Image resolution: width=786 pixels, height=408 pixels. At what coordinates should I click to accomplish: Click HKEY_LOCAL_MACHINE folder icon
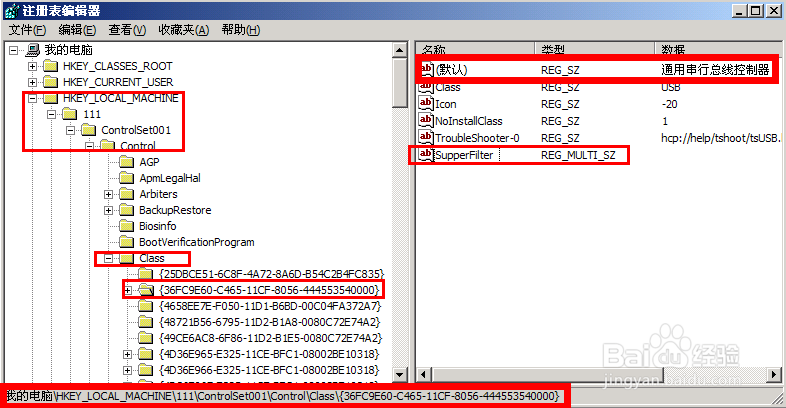(50, 98)
